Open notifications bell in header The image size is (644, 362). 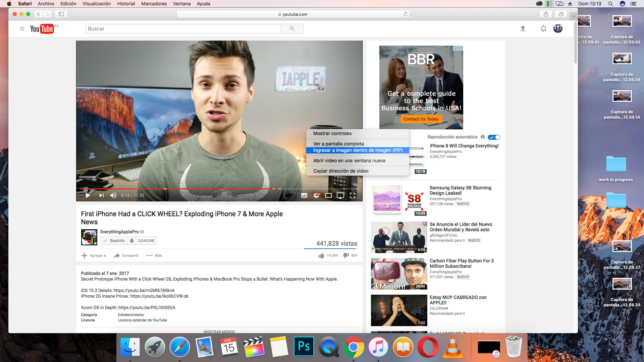(x=543, y=28)
